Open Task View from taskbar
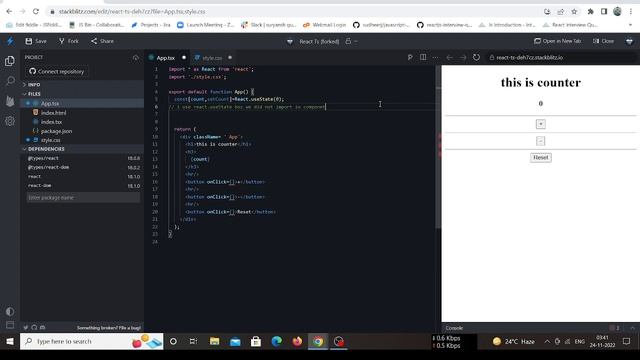Image resolution: width=640 pixels, height=360 pixels. (193, 341)
